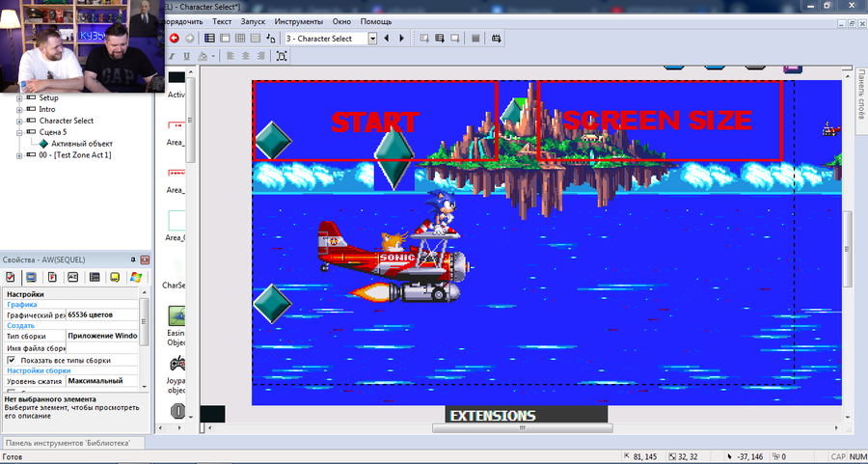Screen dimensions: 868x464
Task: Go to the previous frame arrow
Action: pos(387,39)
